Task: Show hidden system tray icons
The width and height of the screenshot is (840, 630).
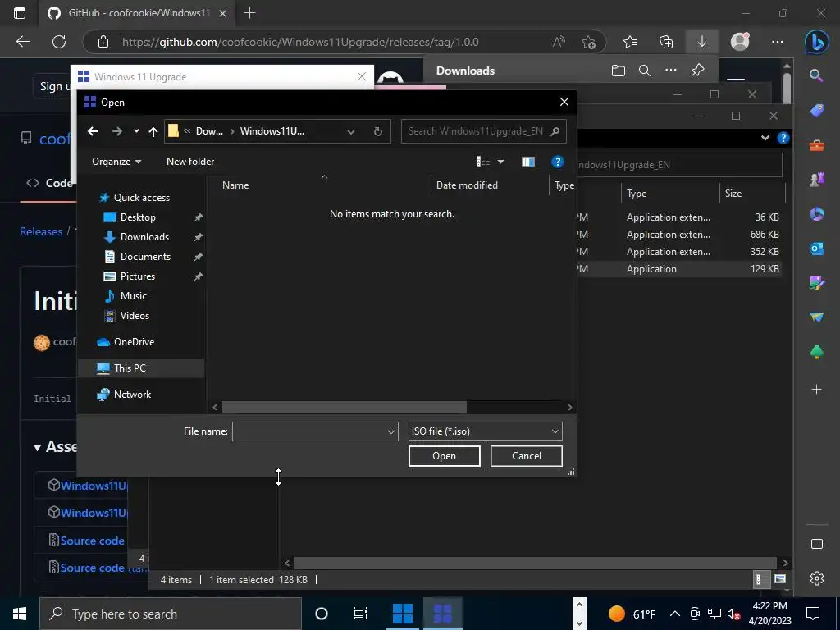Action: [x=675, y=614]
